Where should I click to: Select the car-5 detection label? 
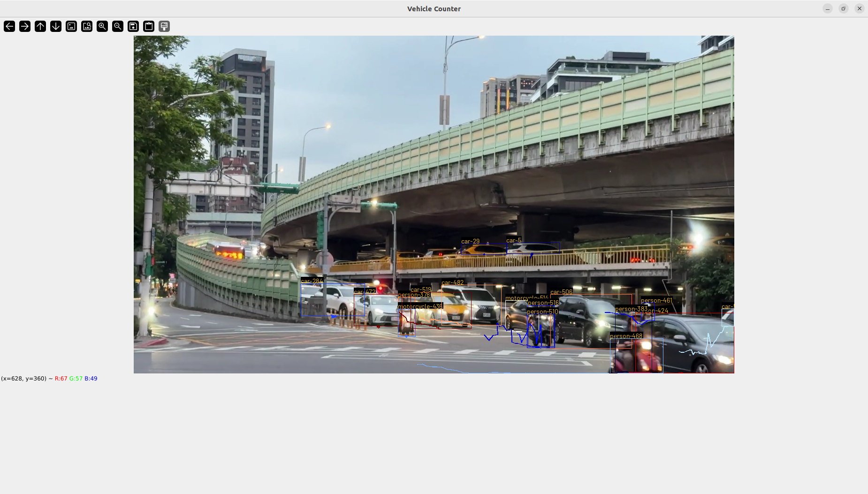pos(513,240)
